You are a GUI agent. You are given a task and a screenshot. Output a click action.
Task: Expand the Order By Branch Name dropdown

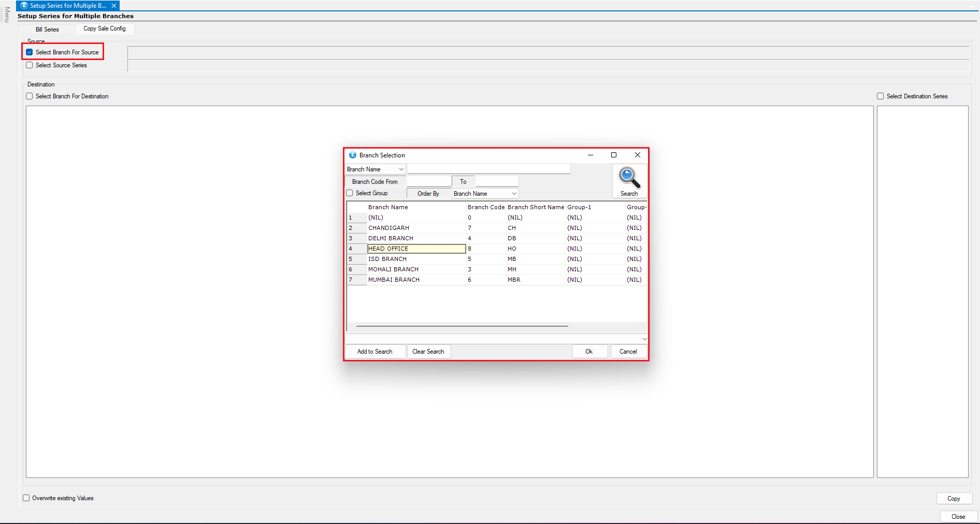click(514, 194)
